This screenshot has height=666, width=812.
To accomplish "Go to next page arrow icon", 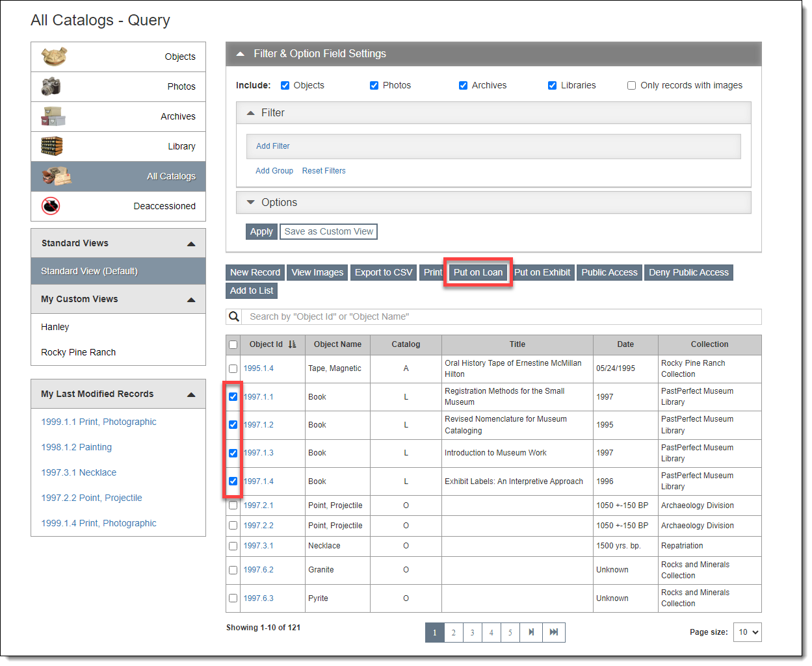I will (x=531, y=632).
